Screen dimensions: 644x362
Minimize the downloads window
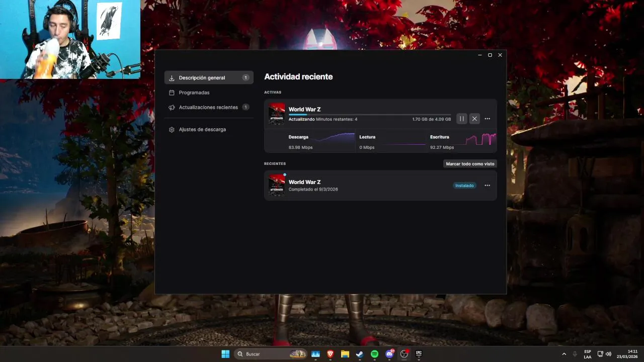[480, 55]
